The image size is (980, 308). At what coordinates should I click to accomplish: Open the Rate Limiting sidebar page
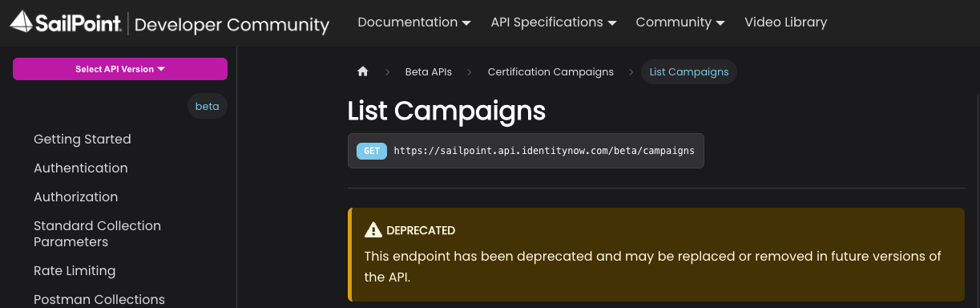75,271
